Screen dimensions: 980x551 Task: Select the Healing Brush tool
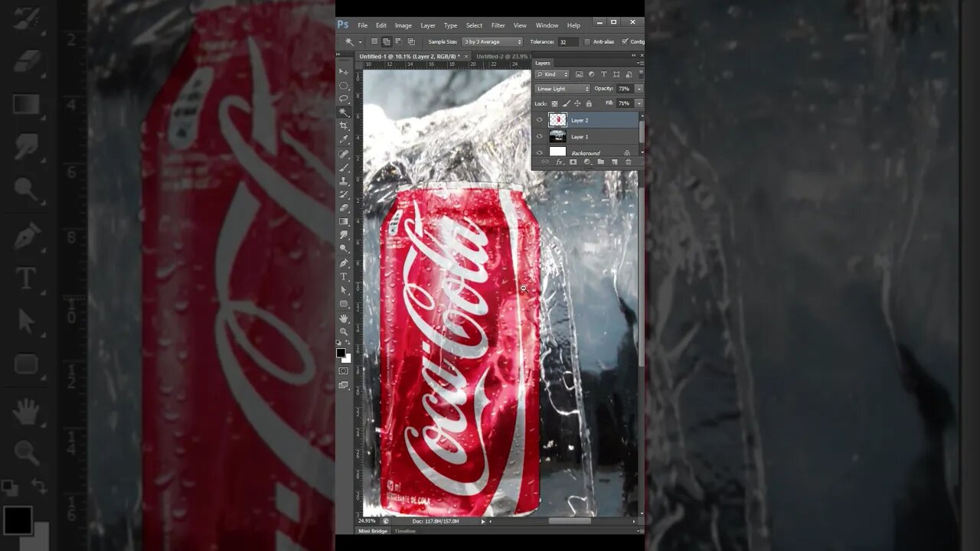344,153
